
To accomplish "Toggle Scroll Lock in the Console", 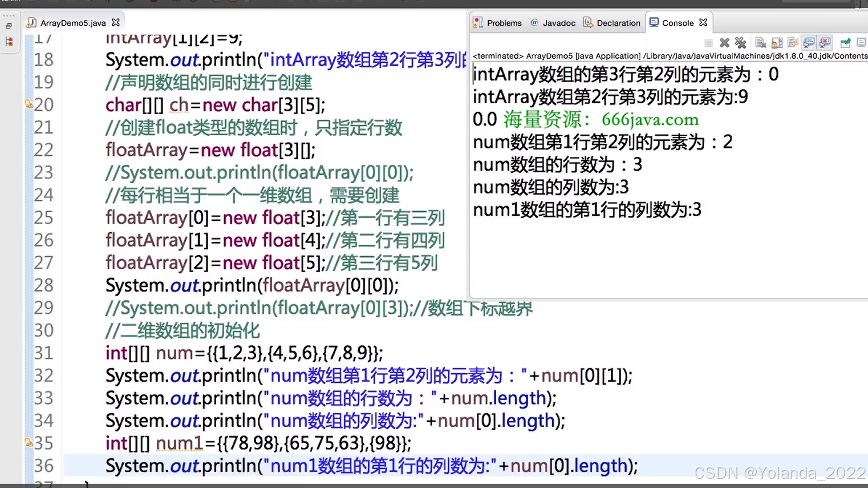I will (x=777, y=43).
